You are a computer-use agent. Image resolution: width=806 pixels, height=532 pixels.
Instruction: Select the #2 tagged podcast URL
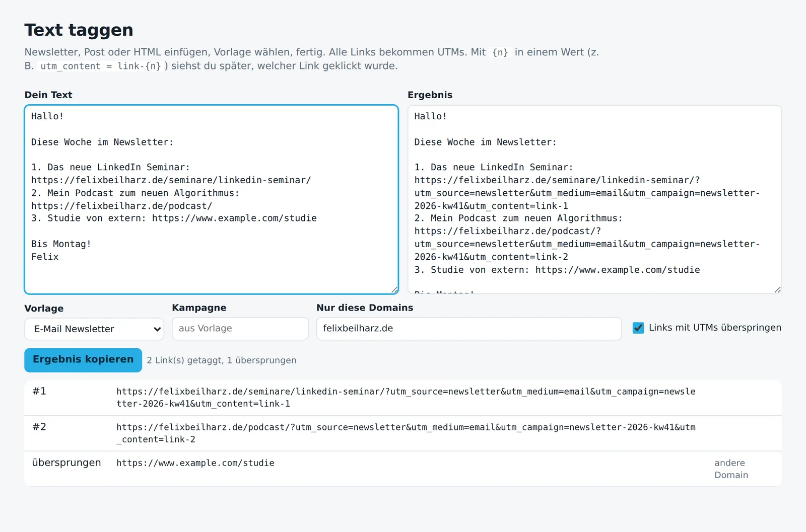(x=406, y=433)
